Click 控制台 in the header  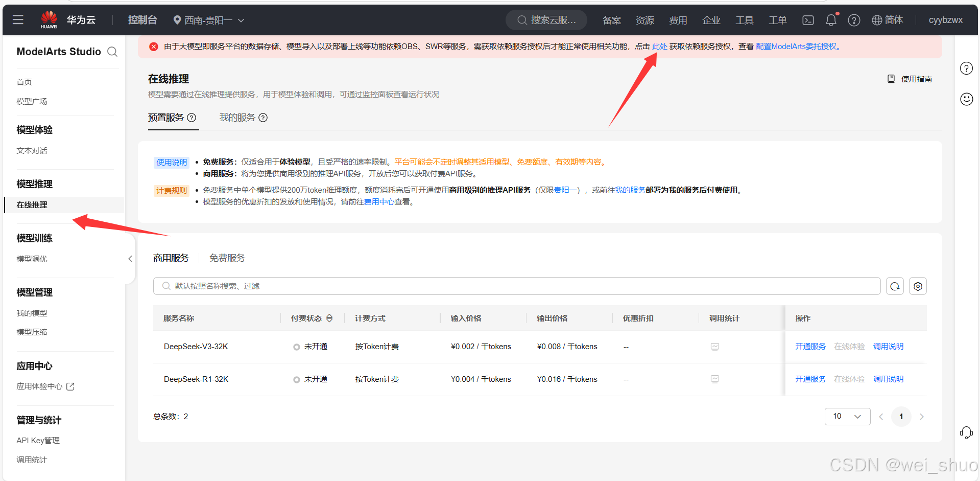(142, 20)
